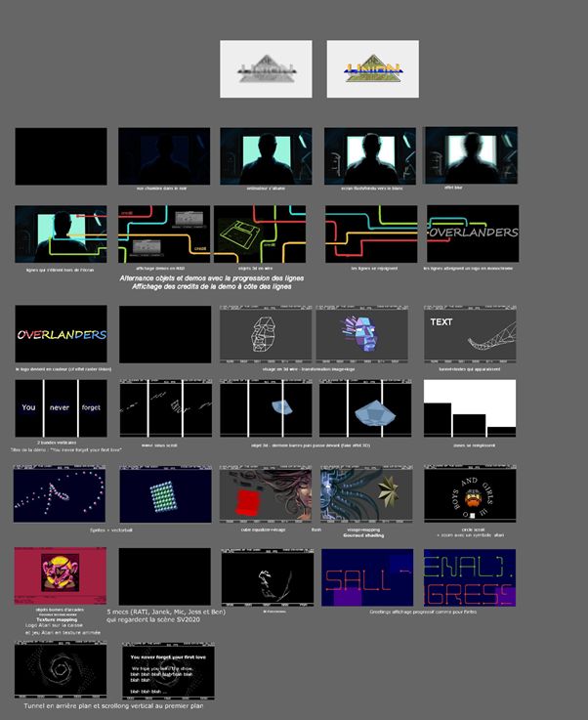Open the gold star Gouraud-shaded frame
Image resolution: width=588 pixels, height=720 pixels.
367,493
